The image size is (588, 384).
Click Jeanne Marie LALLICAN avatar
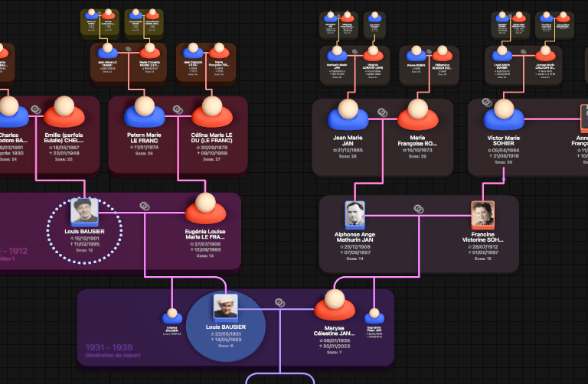[545, 54]
